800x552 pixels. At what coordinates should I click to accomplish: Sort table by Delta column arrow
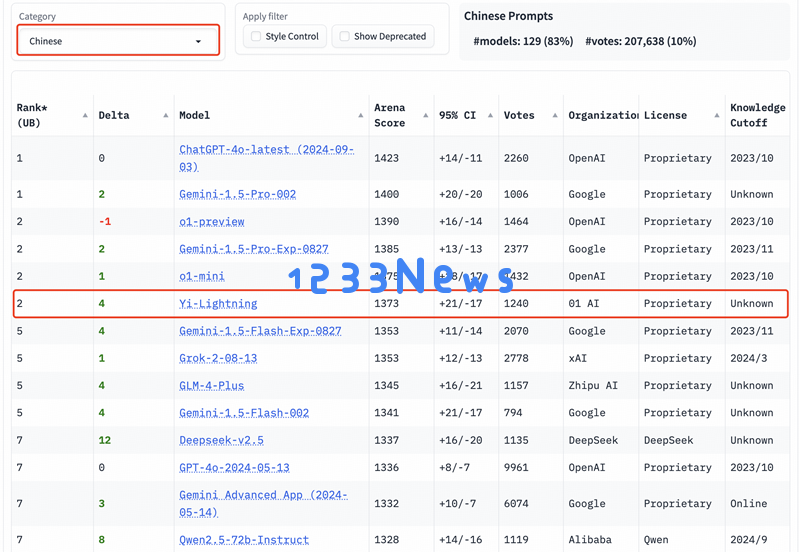pos(166,115)
